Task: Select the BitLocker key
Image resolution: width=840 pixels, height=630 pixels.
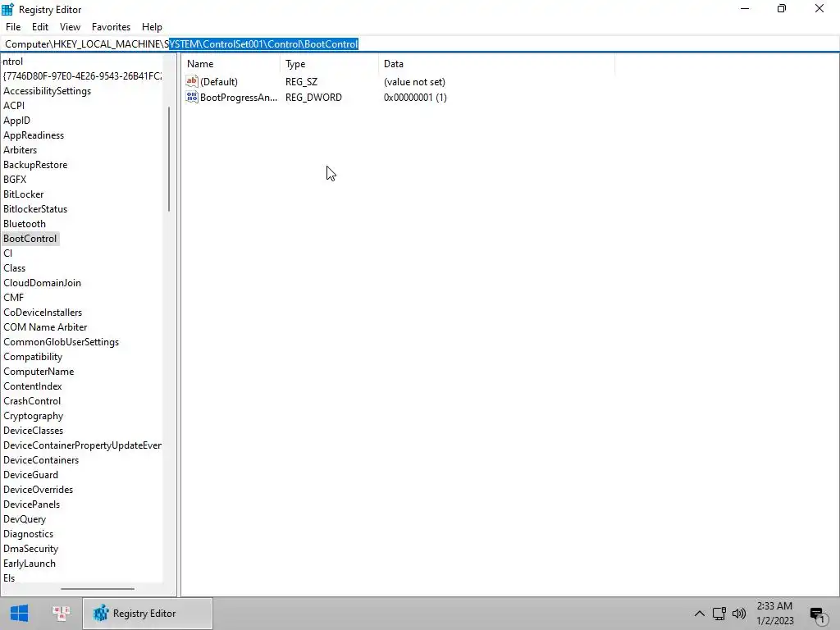Action: point(24,194)
